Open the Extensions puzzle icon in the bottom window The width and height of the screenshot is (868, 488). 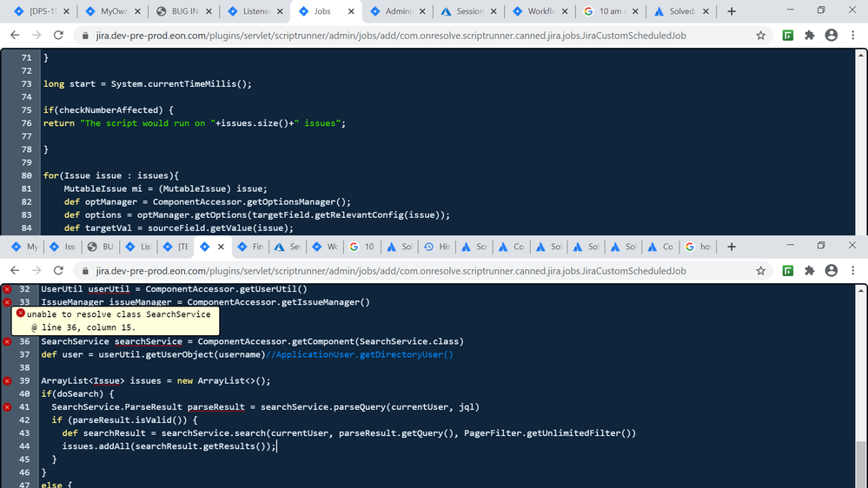(x=809, y=271)
